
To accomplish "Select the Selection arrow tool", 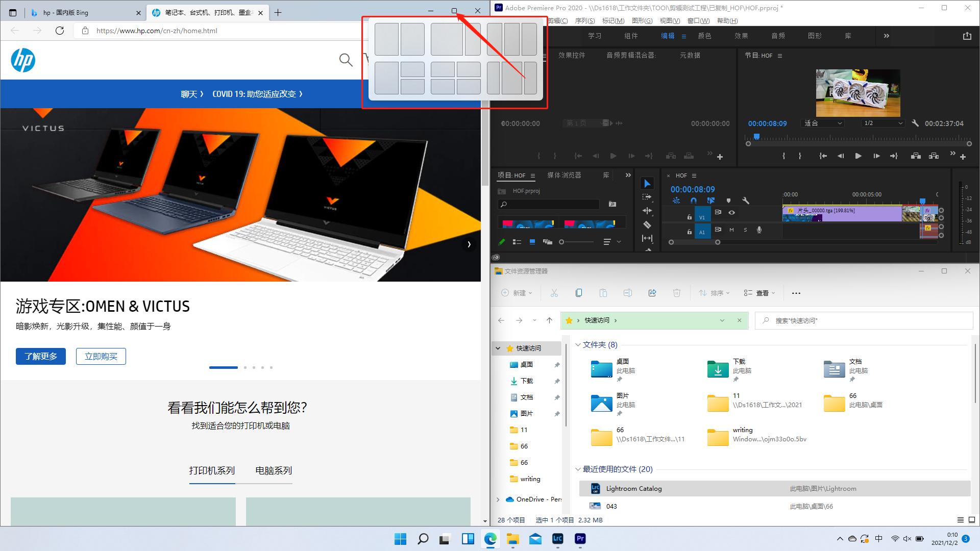I will pyautogui.click(x=647, y=184).
